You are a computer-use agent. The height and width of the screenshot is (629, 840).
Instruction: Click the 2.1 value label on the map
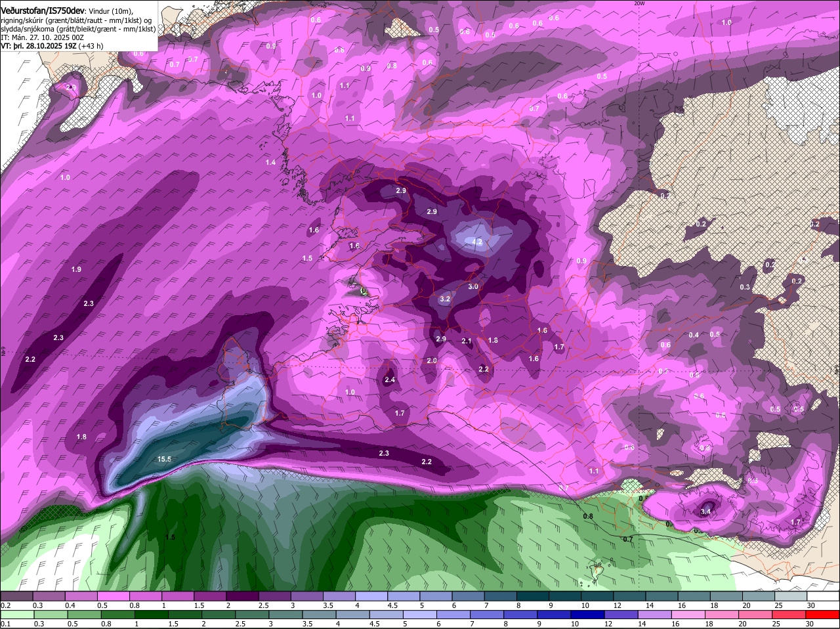click(x=467, y=341)
